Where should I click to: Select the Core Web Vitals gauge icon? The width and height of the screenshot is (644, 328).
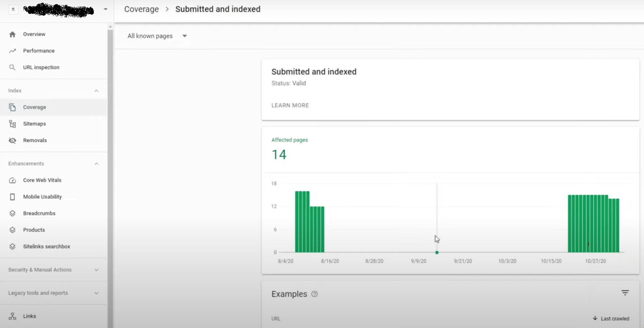(13, 180)
